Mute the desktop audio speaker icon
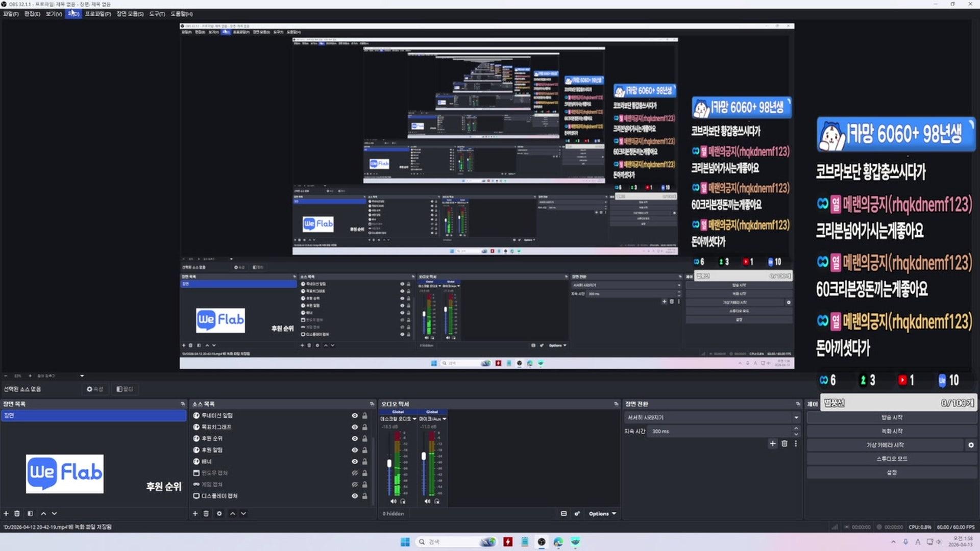This screenshot has width=980, height=551. (394, 502)
